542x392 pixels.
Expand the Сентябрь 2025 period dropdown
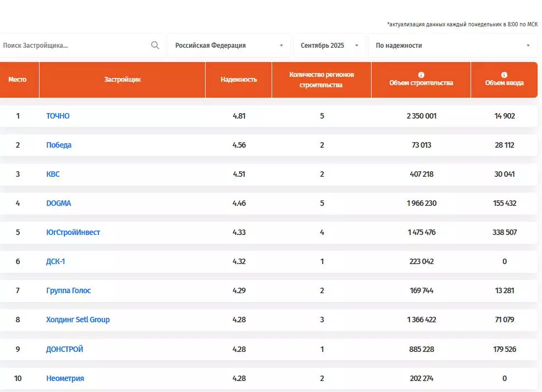(329, 46)
